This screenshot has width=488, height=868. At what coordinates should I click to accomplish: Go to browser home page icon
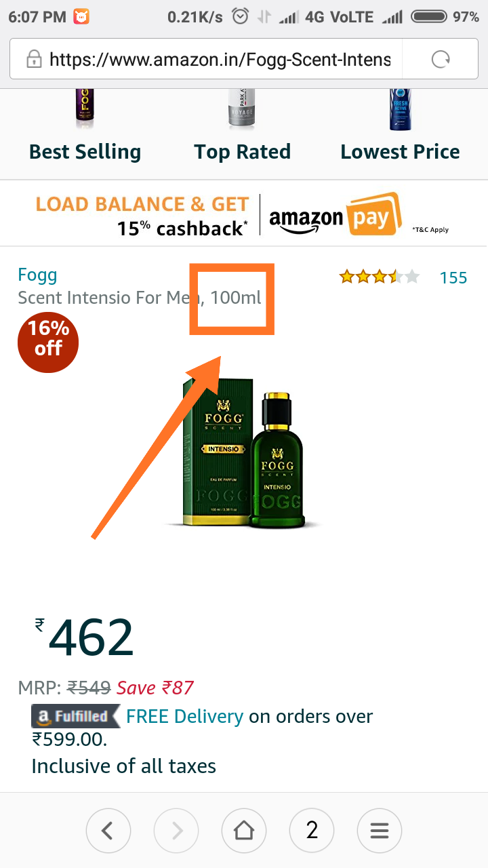pyautogui.click(x=243, y=830)
